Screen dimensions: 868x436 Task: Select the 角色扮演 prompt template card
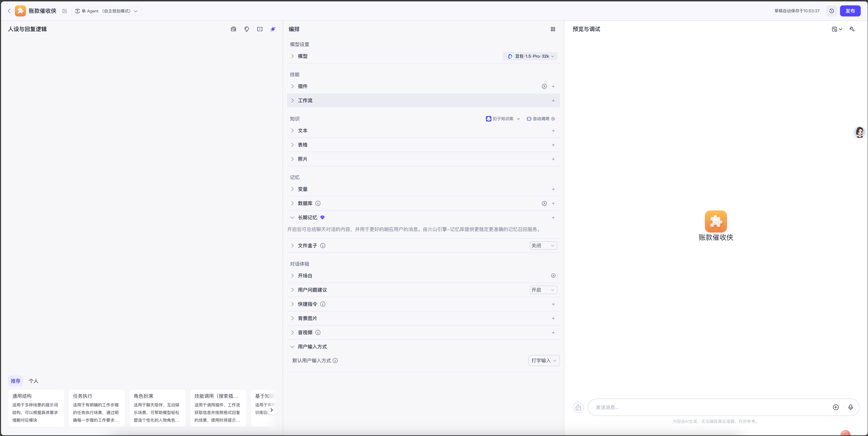coord(157,408)
